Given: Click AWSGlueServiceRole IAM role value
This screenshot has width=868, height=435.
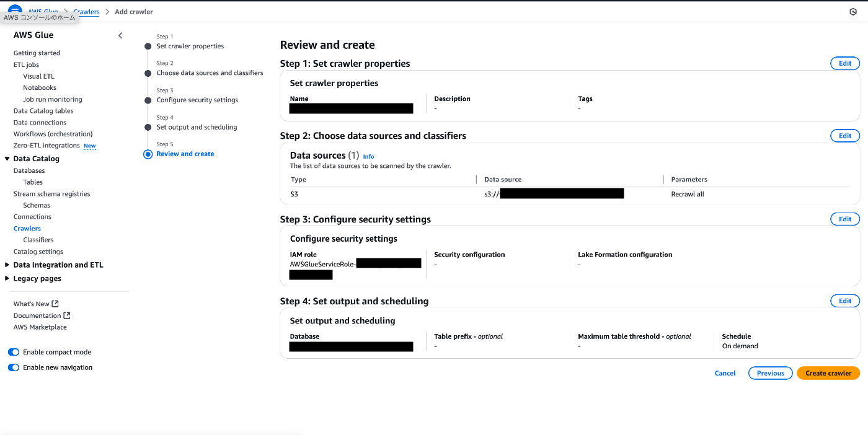Looking at the screenshot, I should pyautogui.click(x=323, y=264).
